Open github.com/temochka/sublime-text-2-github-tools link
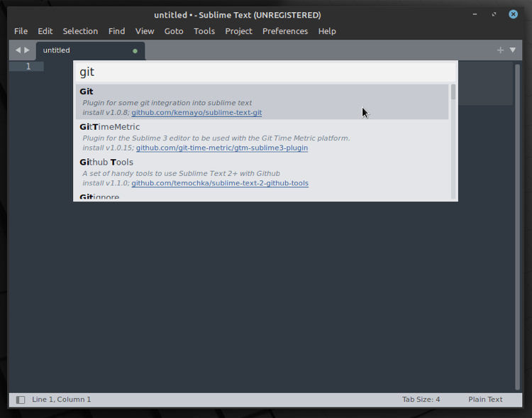532x418 pixels. coord(220,183)
